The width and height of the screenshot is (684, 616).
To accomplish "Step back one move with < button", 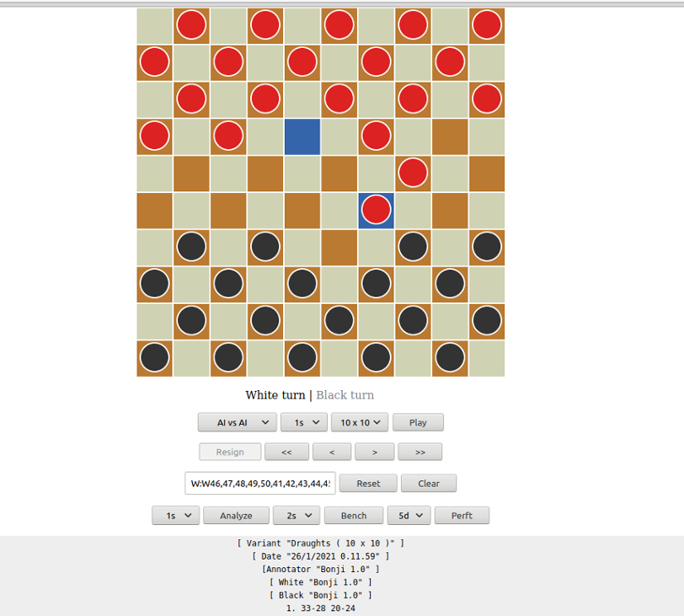I will (332, 452).
